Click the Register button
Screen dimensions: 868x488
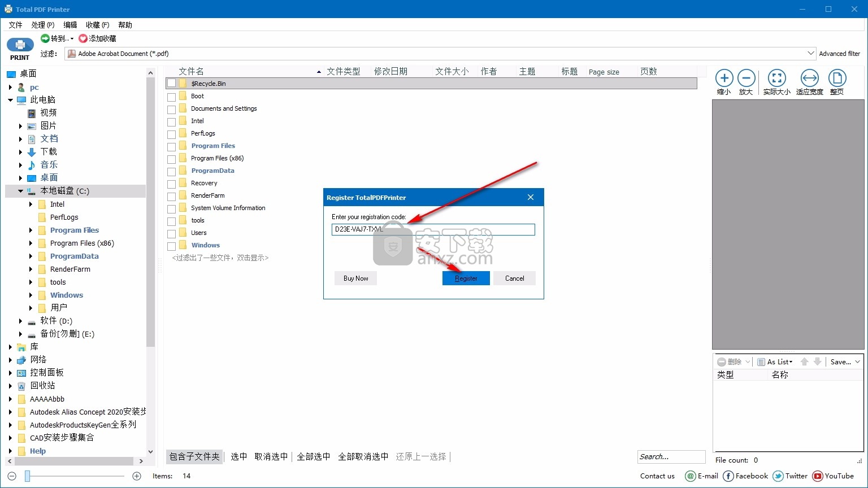click(466, 278)
